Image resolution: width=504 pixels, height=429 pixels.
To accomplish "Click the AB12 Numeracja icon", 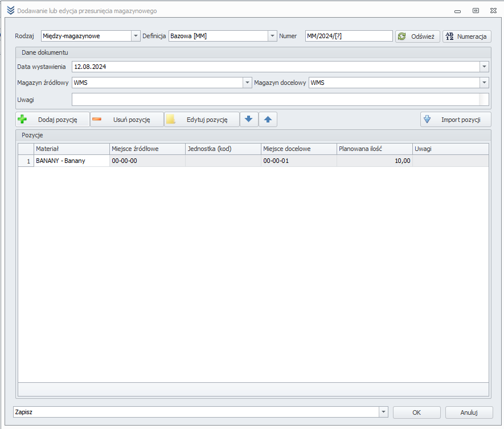I will 449,36.
